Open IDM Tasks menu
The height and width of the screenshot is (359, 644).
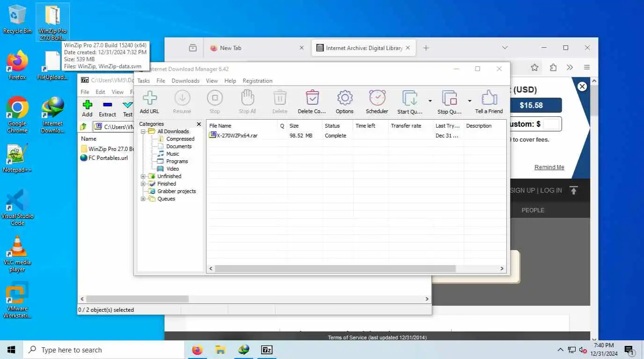click(144, 81)
